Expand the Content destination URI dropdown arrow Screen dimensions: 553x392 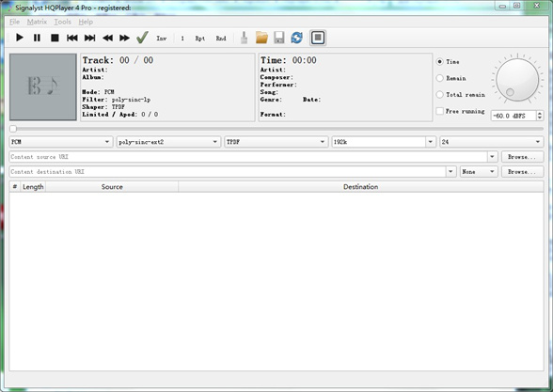(x=450, y=172)
